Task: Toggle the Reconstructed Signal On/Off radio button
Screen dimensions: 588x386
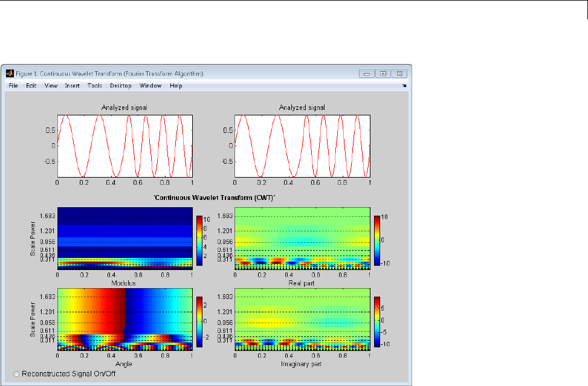Action: point(16,374)
